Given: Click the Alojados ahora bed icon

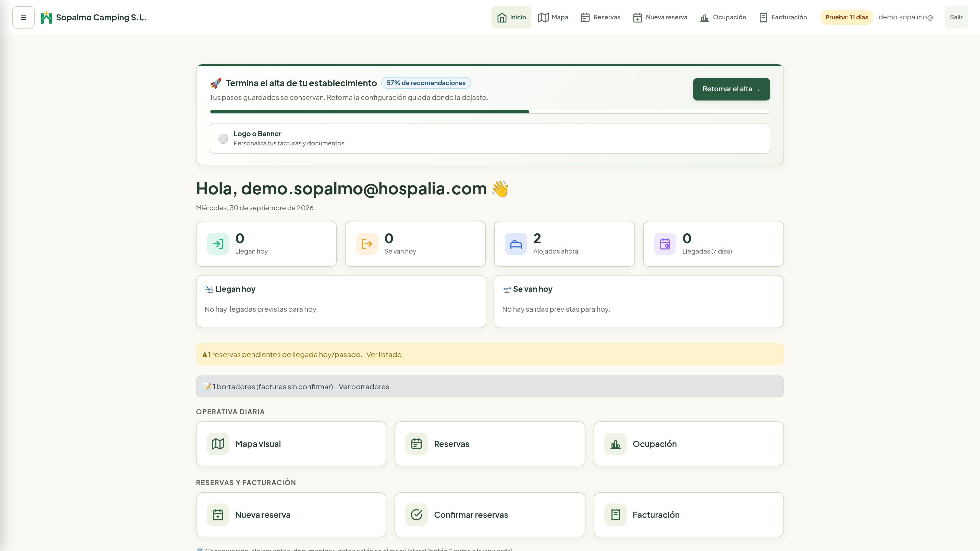Looking at the screenshot, I should [516, 244].
